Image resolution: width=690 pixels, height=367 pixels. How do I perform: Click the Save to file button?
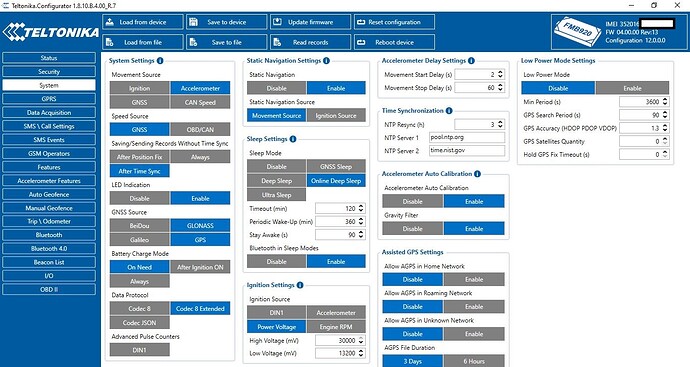click(x=227, y=42)
